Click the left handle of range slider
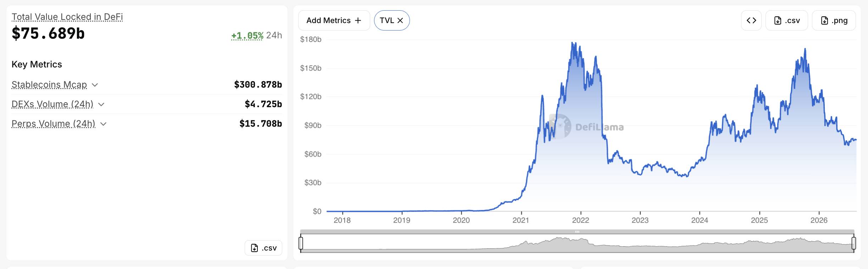 (x=301, y=243)
